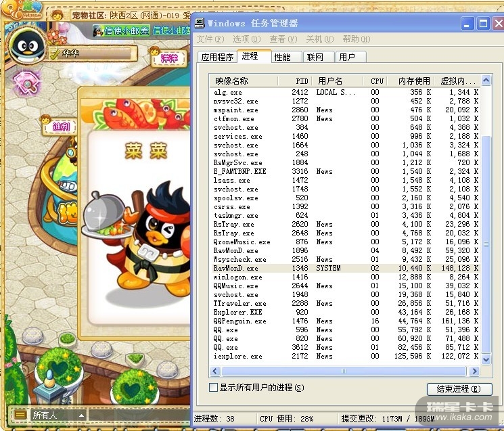Open the 选项(O) menu
Image resolution: width=504 pixels, height=431 pixels.
(247, 39)
